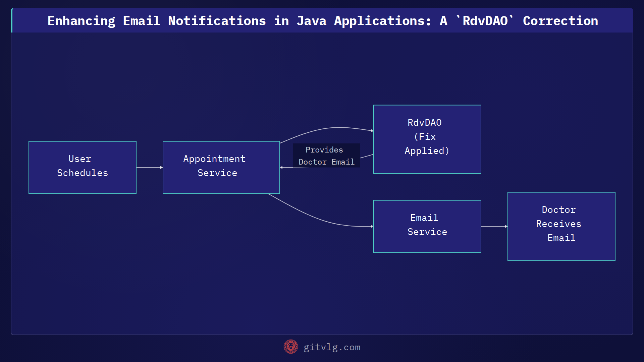Select the Email Service box
Viewport: 644px width, 362px height.
427,226
